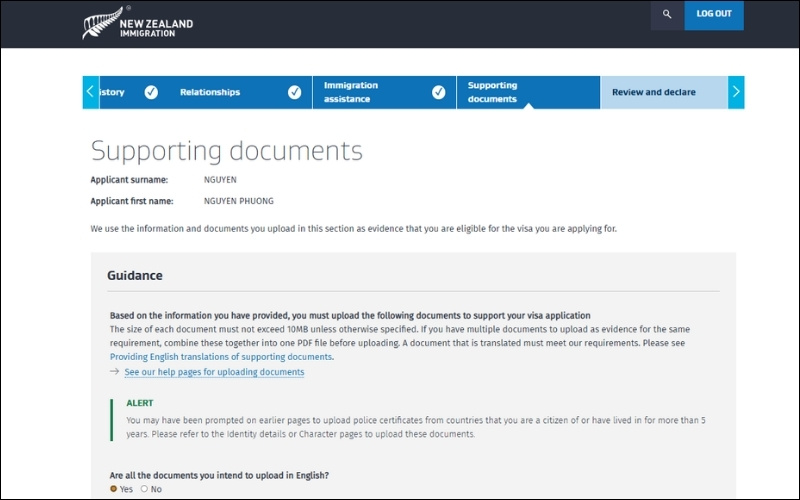Viewport: 800px width, 500px height.
Task: Select the Supporting documents step tab
Action: pyautogui.click(x=493, y=92)
